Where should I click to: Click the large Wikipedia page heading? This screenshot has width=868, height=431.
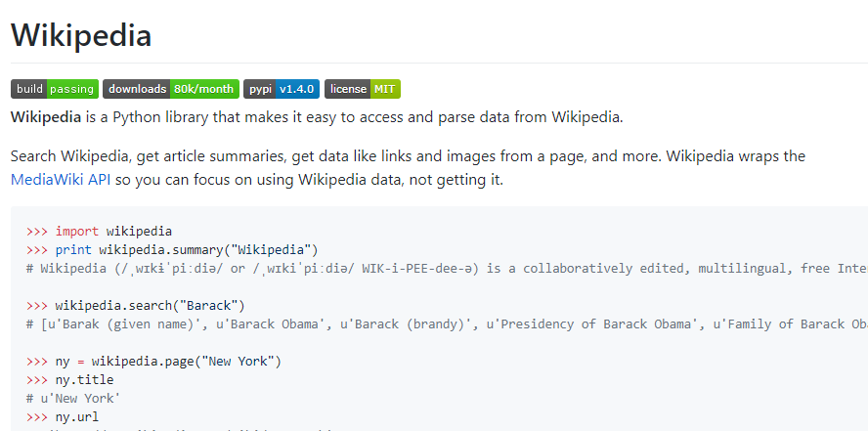point(81,35)
